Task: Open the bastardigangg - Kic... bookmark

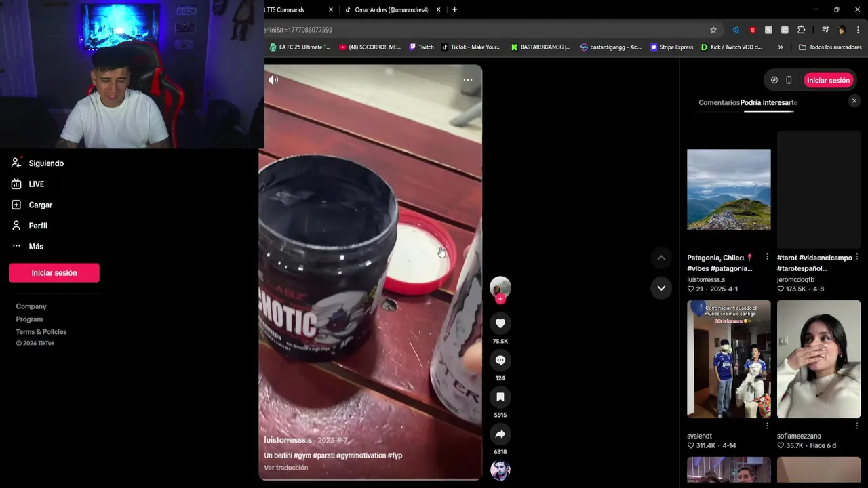Action: coord(611,47)
